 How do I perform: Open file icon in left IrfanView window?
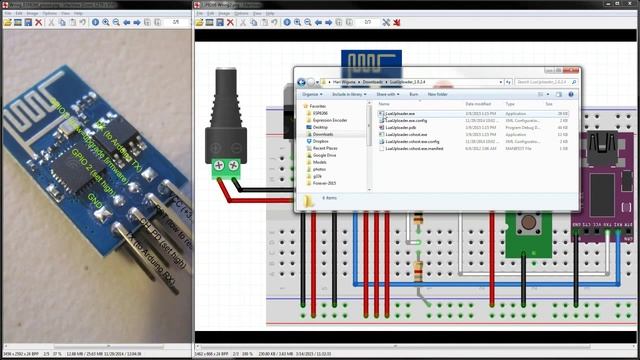tap(7, 22)
